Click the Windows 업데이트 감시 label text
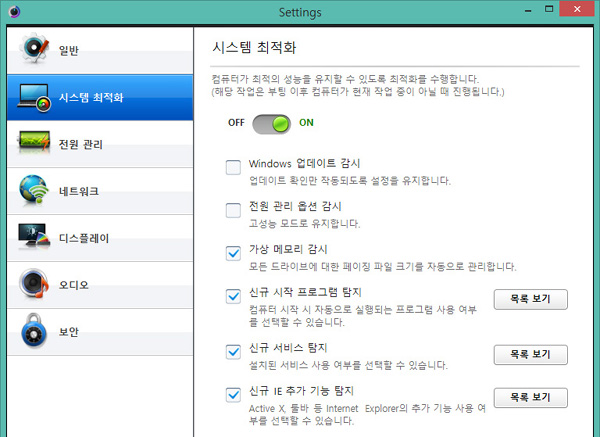600x437 pixels. tap(305, 163)
